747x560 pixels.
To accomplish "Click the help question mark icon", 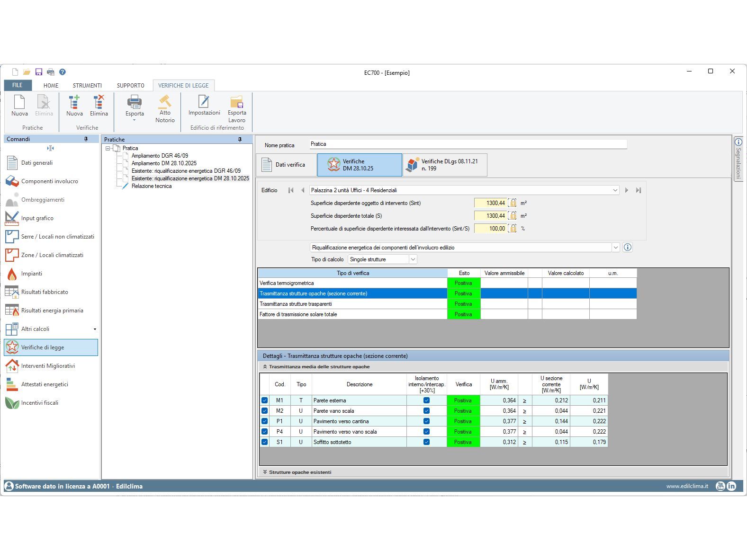I will click(x=63, y=72).
